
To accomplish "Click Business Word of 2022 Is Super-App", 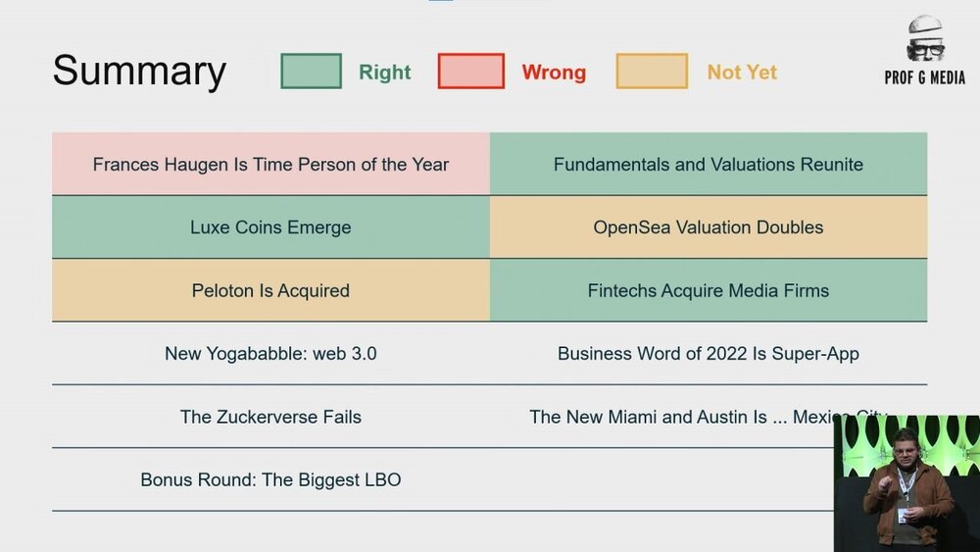I will click(x=709, y=353).
